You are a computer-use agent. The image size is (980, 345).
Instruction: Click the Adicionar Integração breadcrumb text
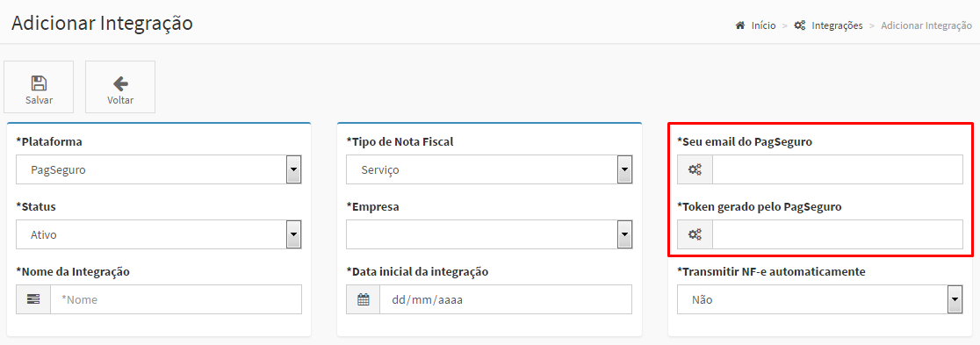click(926, 25)
